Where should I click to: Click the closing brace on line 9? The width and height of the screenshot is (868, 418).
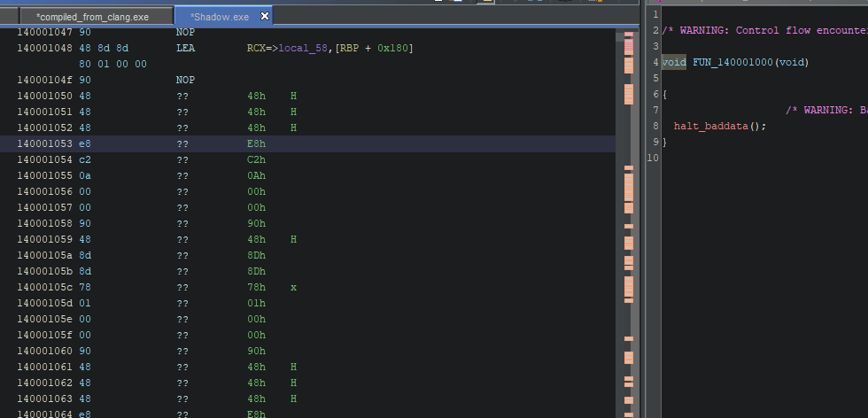[x=664, y=143]
